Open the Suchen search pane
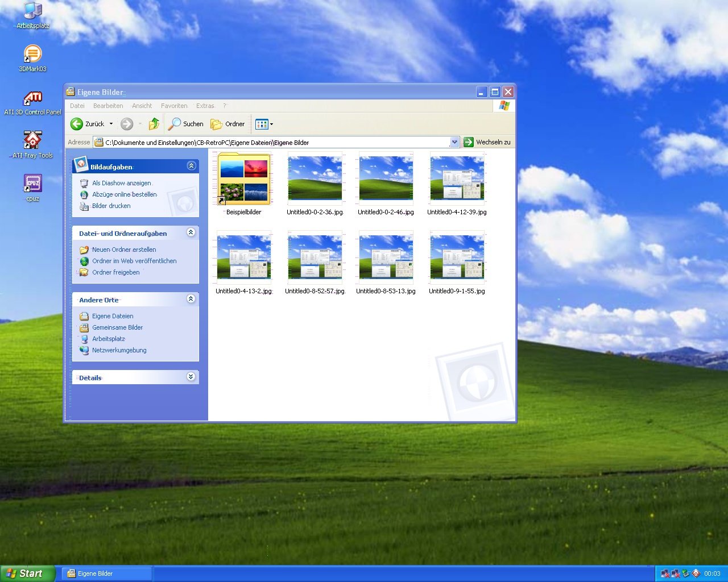This screenshot has height=582, width=728. click(x=186, y=124)
